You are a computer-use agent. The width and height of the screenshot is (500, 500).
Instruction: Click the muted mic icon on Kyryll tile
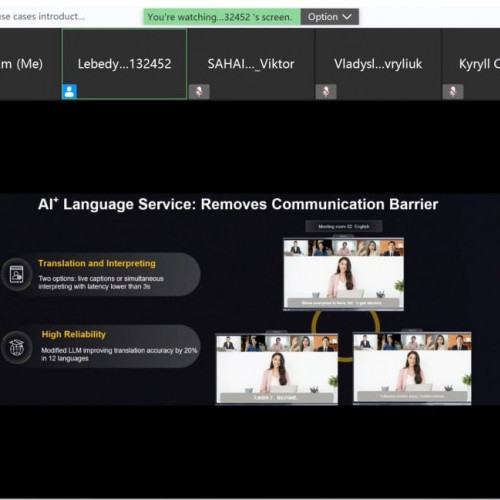(453, 92)
